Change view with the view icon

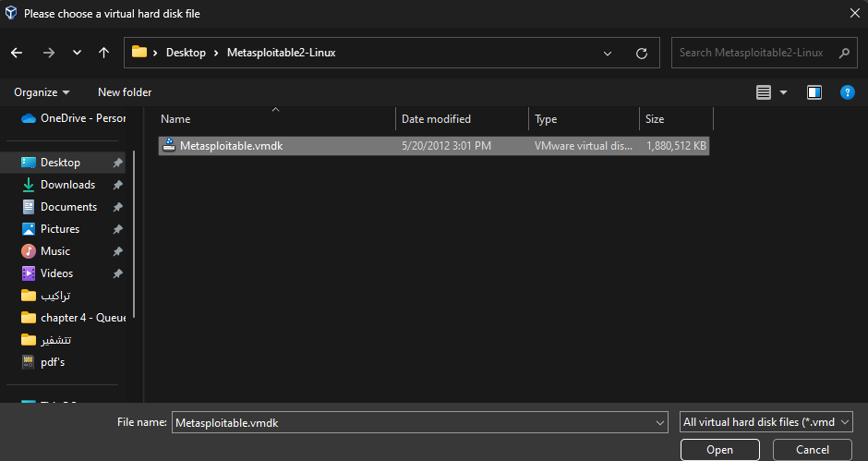tap(764, 92)
